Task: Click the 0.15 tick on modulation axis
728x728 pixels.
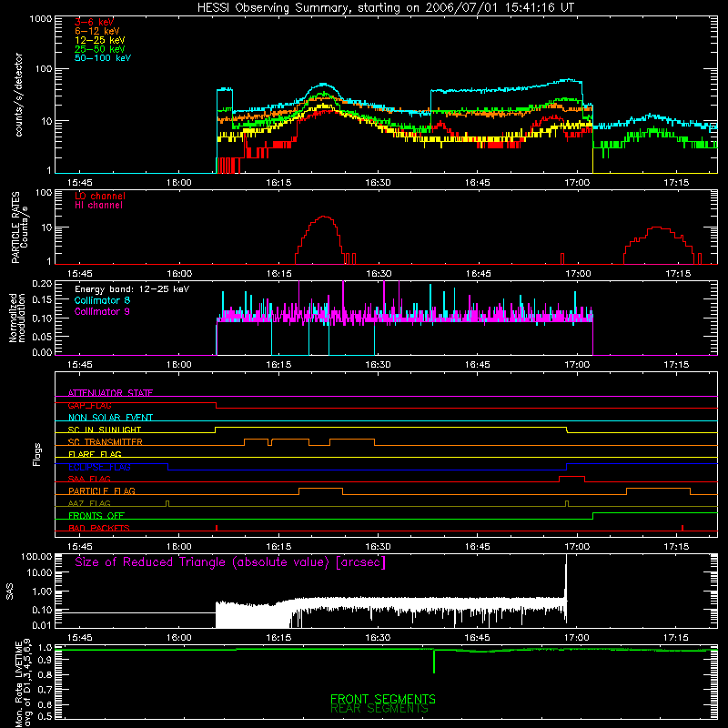Action: [42, 300]
